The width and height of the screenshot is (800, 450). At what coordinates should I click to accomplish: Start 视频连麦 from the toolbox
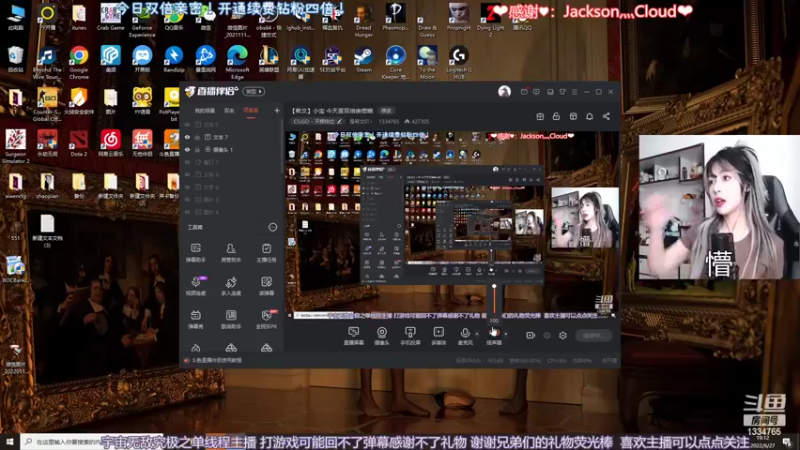(195, 286)
